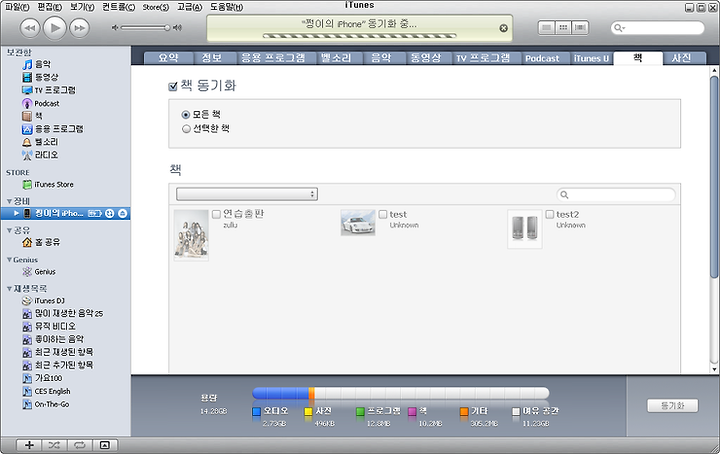This screenshot has width=720, height=454.
Task: Check the test book checkbox
Action: click(x=383, y=214)
